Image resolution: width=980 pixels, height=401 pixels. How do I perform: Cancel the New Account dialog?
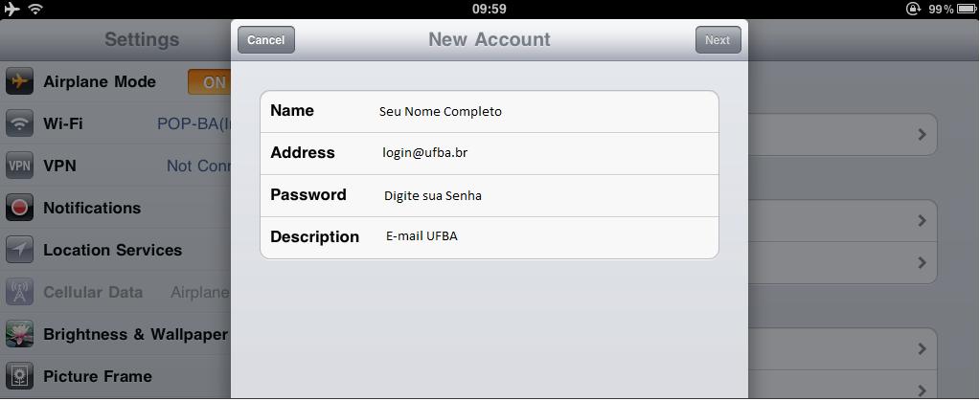265,40
